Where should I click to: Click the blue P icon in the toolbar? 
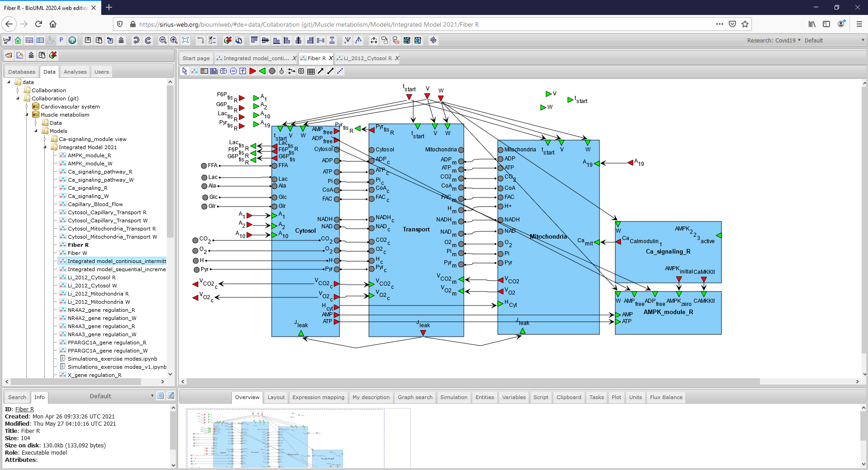pos(61,40)
